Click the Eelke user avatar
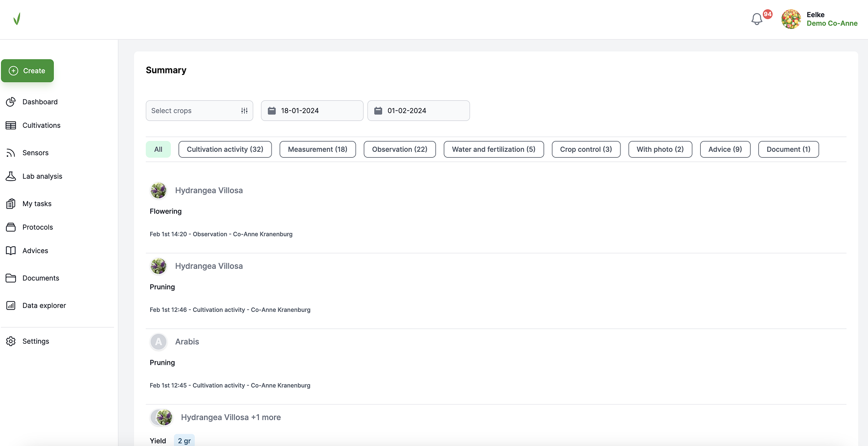 [x=791, y=19]
